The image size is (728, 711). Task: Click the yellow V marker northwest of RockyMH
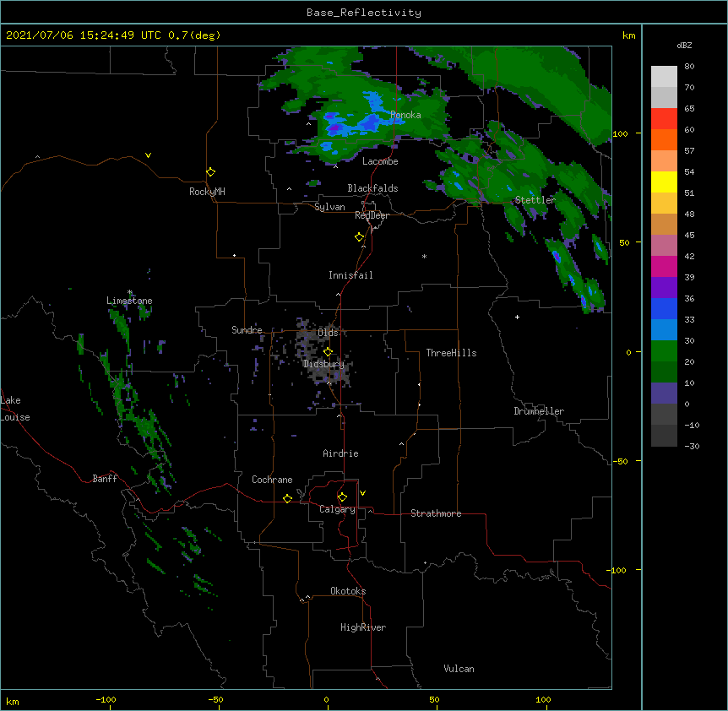click(148, 155)
